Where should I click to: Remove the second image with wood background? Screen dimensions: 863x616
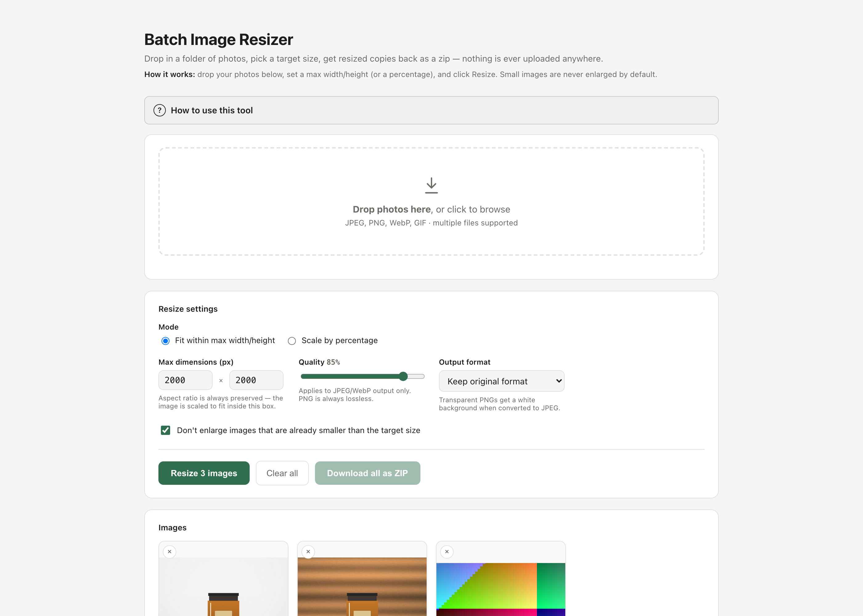point(308,552)
